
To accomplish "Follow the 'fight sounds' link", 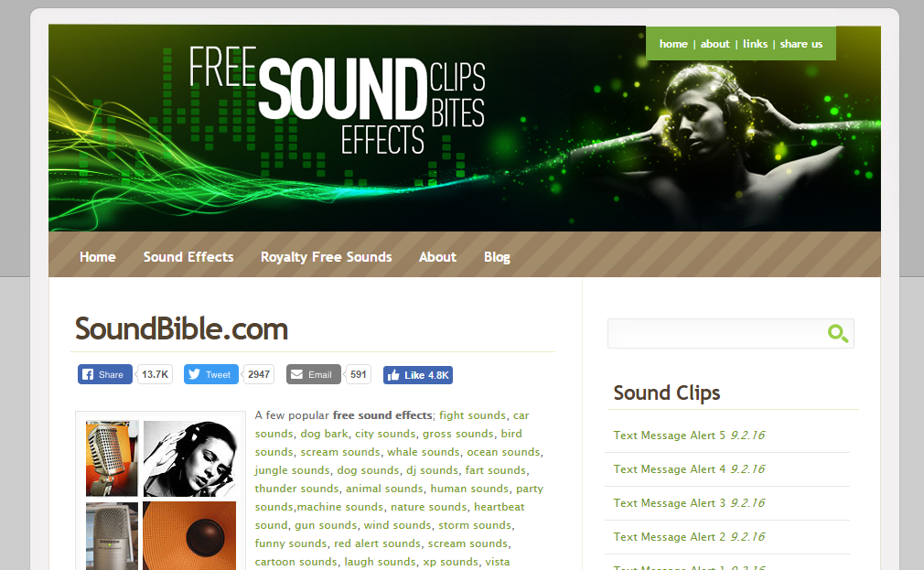I will coord(473,415).
